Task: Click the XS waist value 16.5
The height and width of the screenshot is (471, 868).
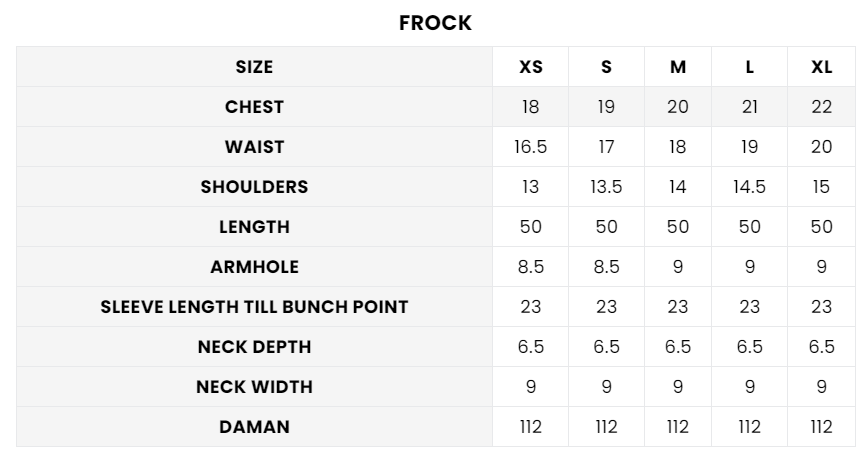Action: click(x=531, y=147)
